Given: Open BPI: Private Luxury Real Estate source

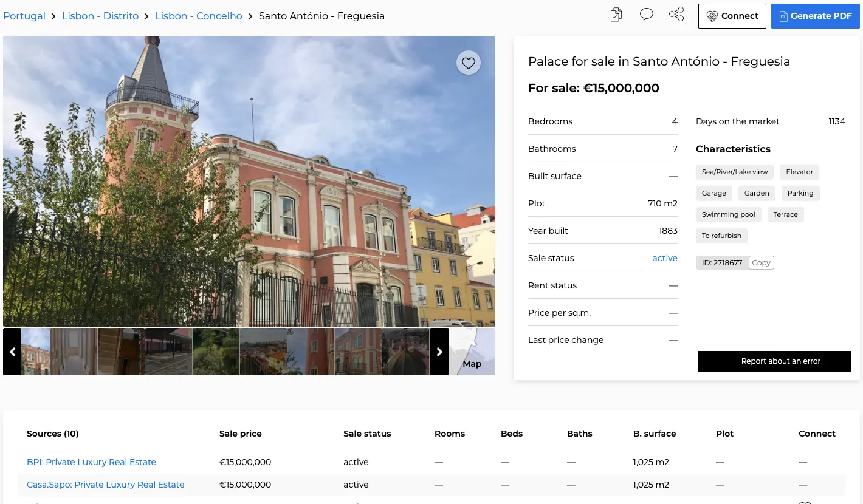Looking at the screenshot, I should [91, 462].
